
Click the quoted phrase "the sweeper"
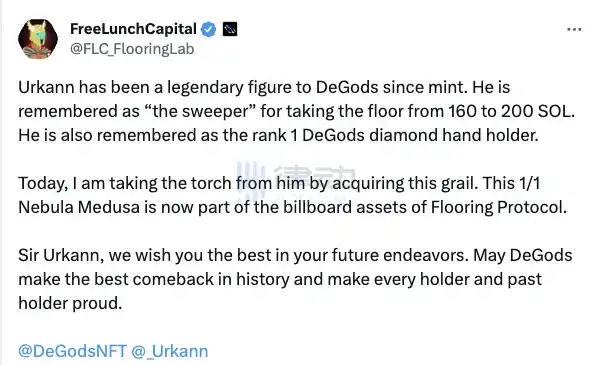click(x=200, y=111)
